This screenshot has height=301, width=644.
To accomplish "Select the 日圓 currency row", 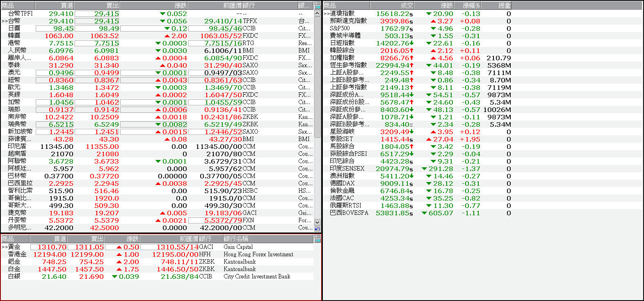I will pos(158,28).
